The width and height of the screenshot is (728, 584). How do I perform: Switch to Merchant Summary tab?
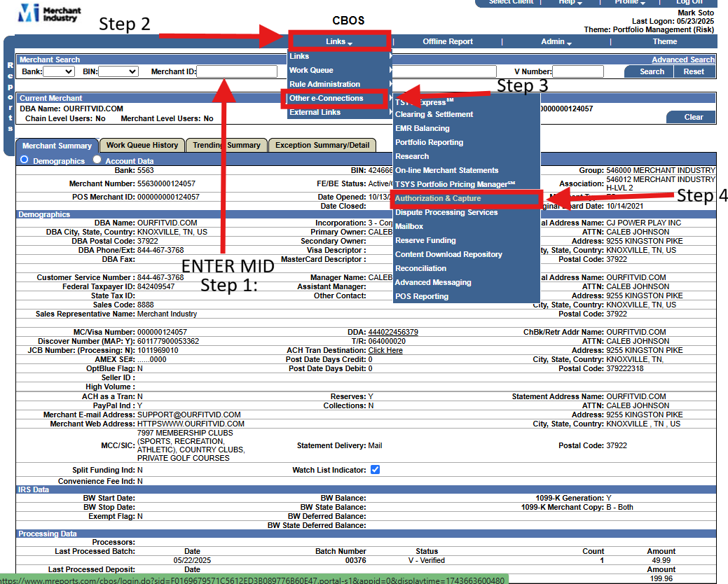click(57, 146)
